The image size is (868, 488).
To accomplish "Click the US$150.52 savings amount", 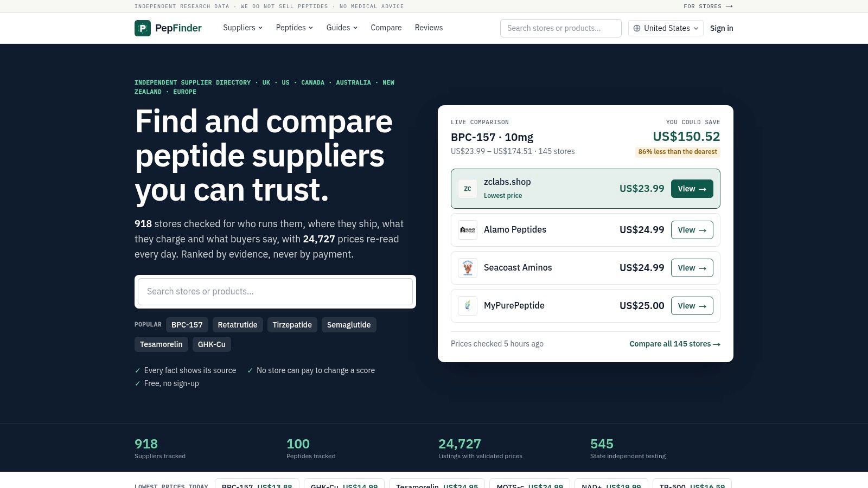I will pos(686,137).
